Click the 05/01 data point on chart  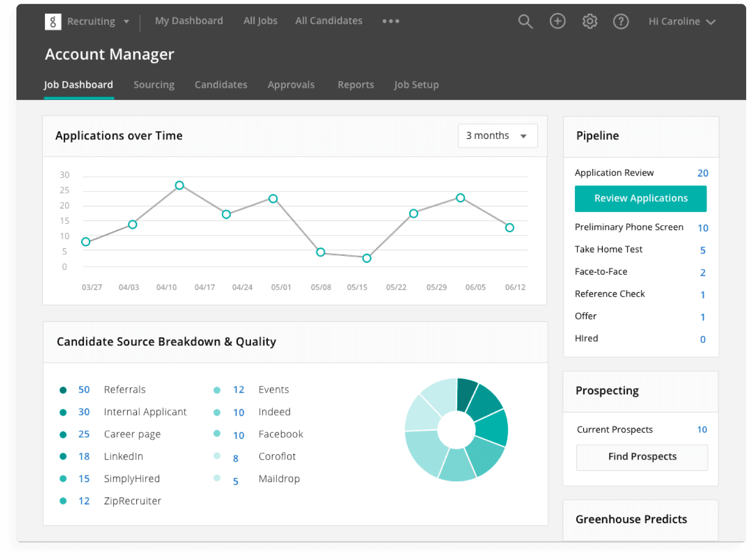[x=273, y=198]
